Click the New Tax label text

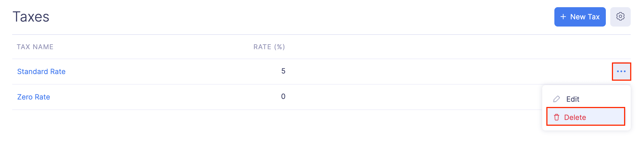[585, 17]
